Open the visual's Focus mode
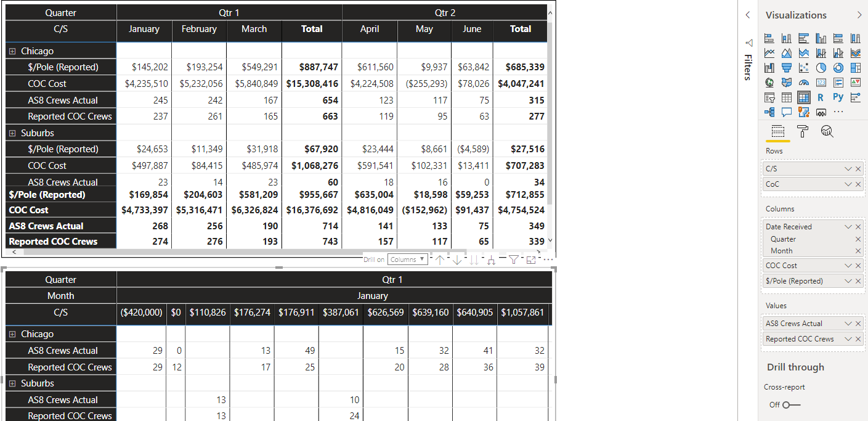This screenshot has width=868, height=421. tap(531, 260)
